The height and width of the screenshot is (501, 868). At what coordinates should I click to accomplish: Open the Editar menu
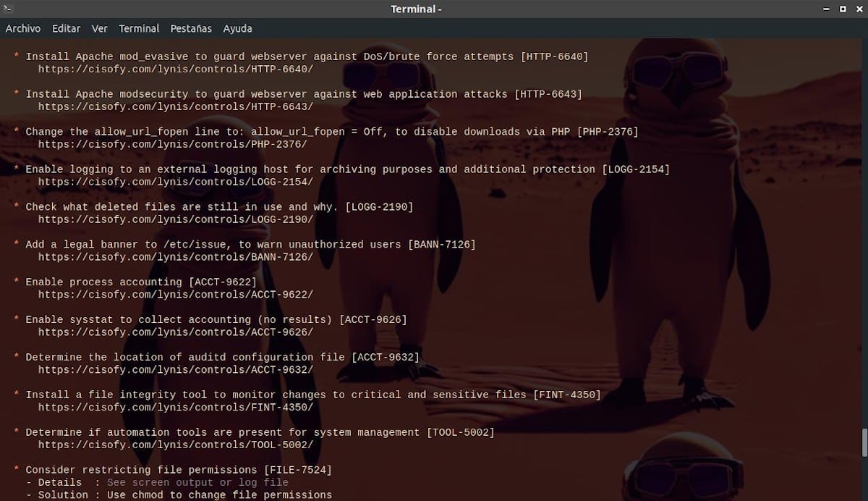click(x=67, y=28)
